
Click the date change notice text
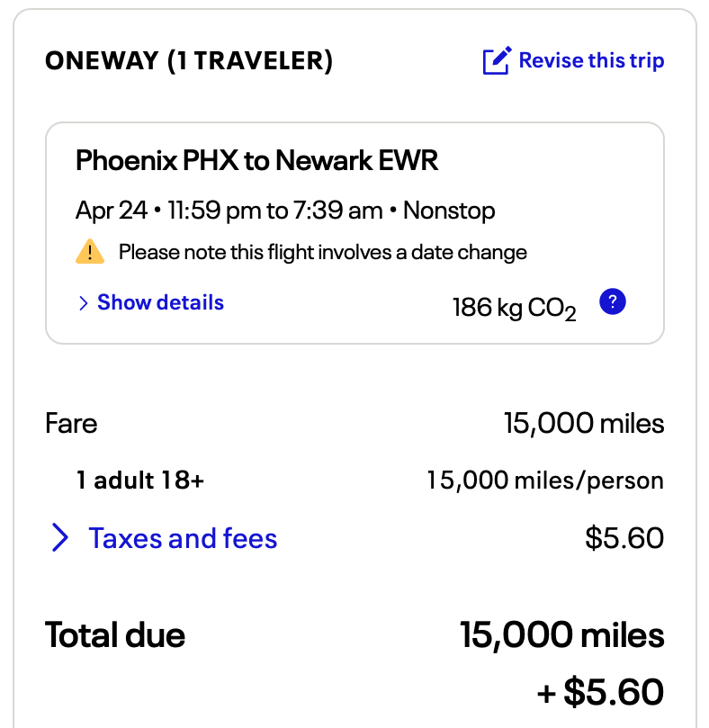point(322,252)
